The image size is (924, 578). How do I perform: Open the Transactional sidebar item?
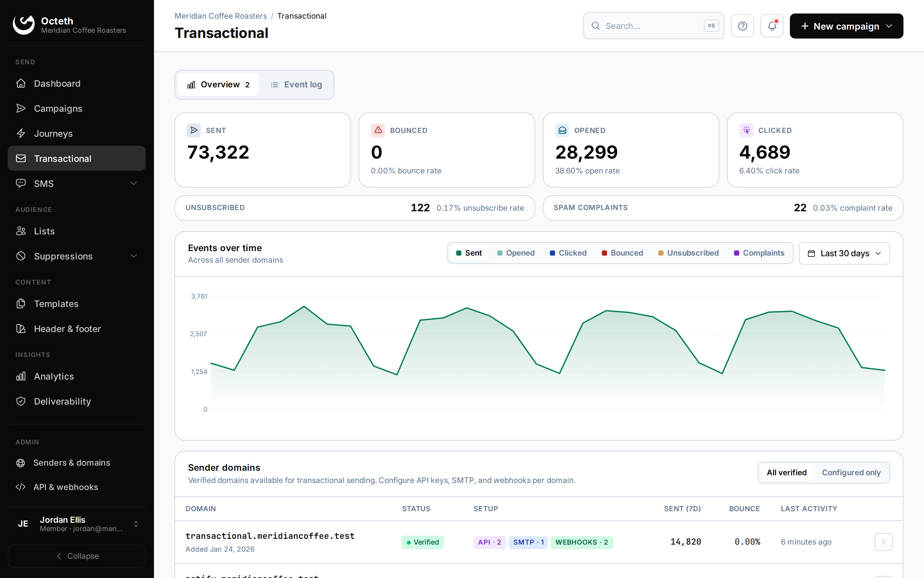point(77,158)
